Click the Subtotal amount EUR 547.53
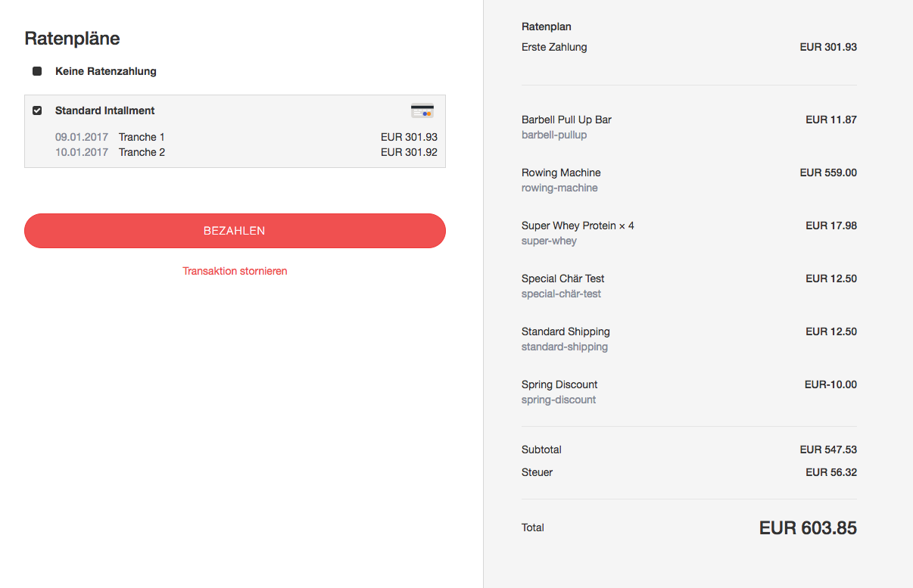Viewport: 913px width, 588px height. pyautogui.click(x=828, y=450)
